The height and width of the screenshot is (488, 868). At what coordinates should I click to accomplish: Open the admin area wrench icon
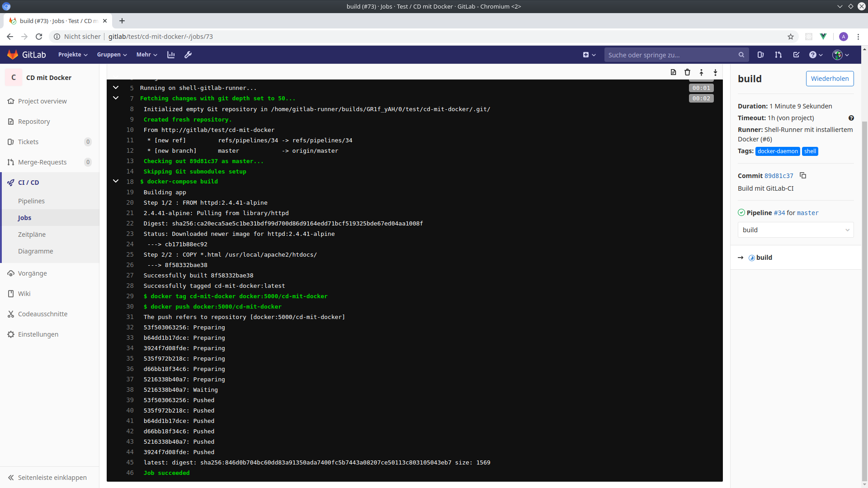pos(188,55)
